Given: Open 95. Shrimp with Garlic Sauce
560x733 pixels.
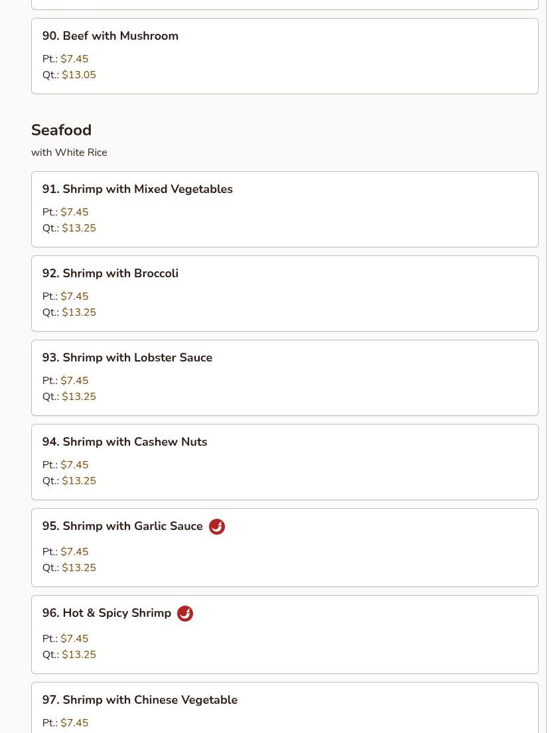Looking at the screenshot, I should point(123,526).
